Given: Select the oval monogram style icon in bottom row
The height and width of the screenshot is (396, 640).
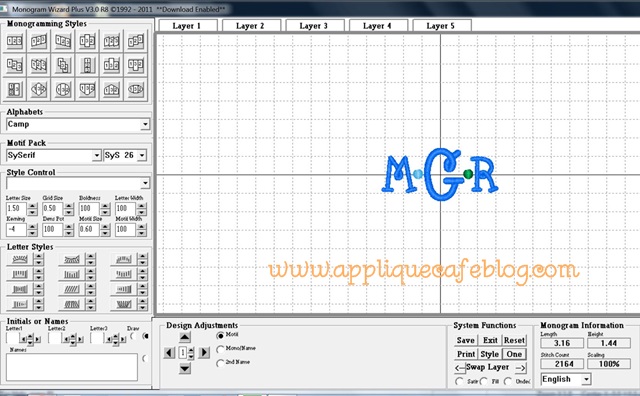Looking at the screenshot, I should tap(136, 89).
